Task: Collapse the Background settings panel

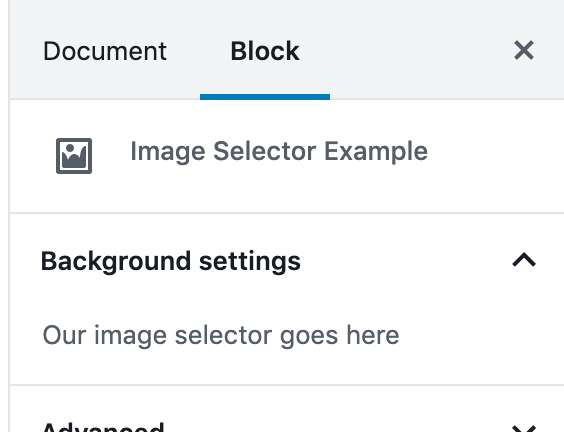Action: coord(287,261)
